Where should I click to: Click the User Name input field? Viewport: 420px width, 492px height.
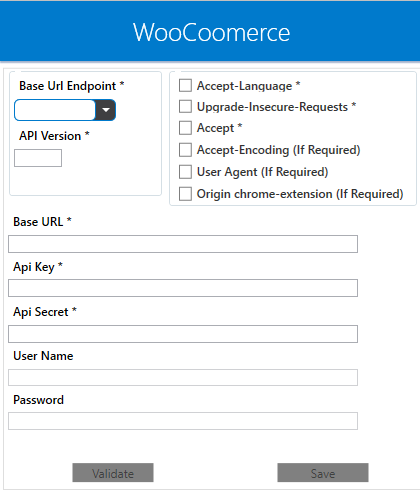pyautogui.click(x=183, y=377)
